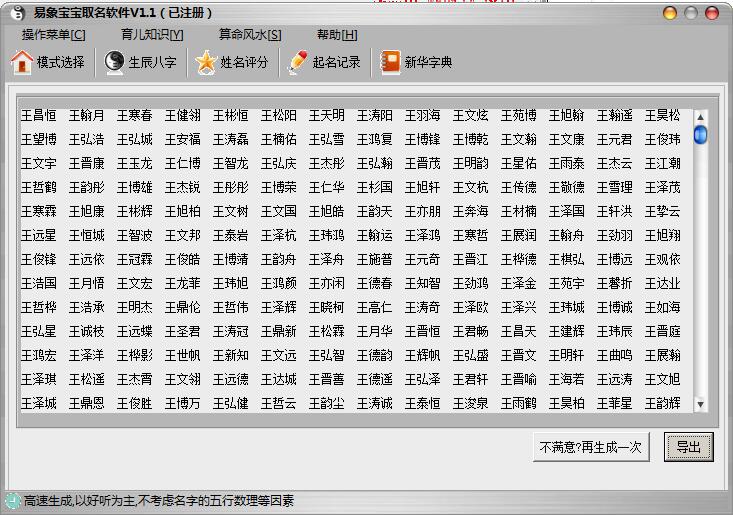This screenshot has height=515, width=733.
Task: Click the blue scrollbar thumb
Action: pyautogui.click(x=700, y=134)
